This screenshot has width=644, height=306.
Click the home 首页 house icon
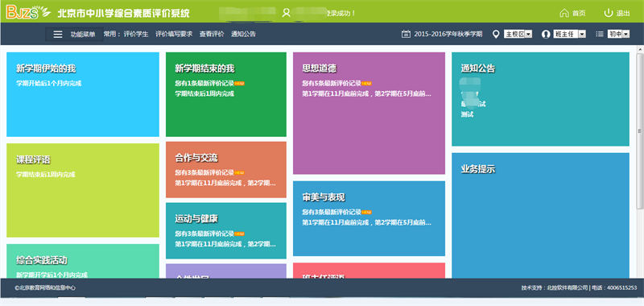pos(564,13)
